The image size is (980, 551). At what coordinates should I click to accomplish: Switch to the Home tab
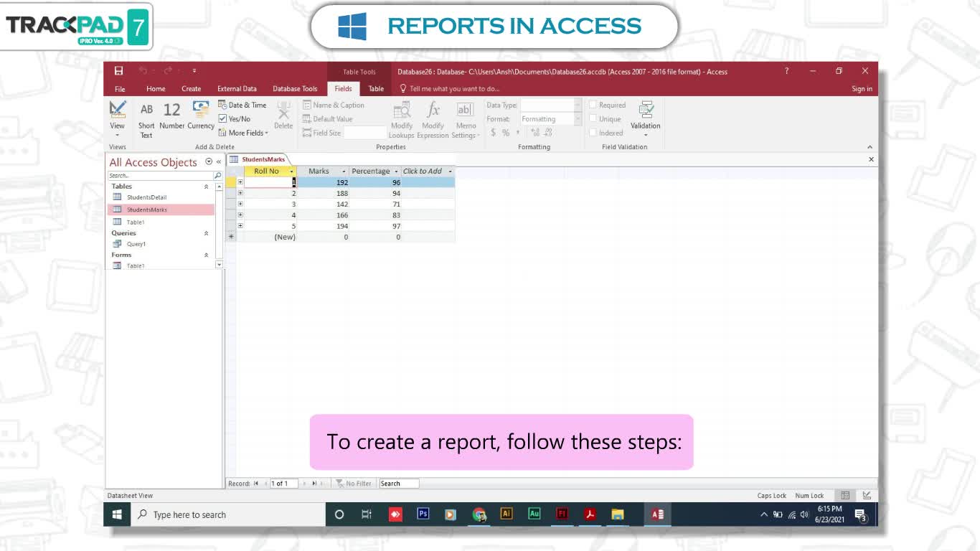[x=156, y=89]
